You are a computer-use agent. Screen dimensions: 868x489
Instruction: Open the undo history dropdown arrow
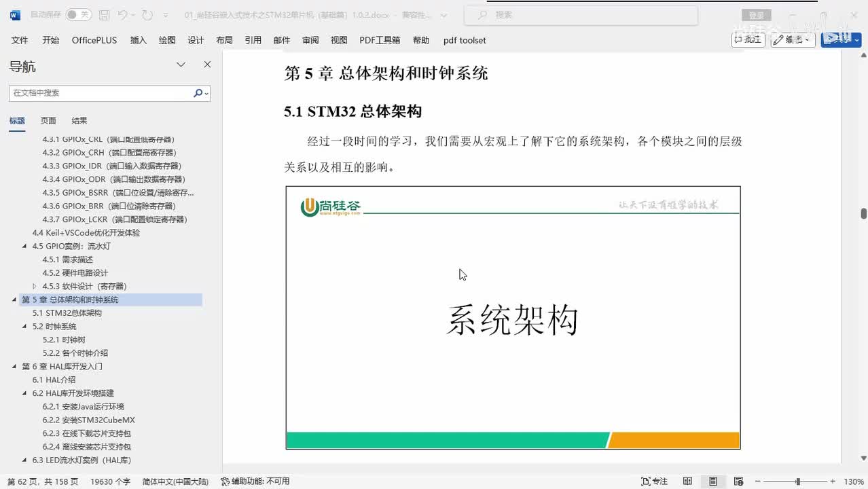click(x=133, y=14)
